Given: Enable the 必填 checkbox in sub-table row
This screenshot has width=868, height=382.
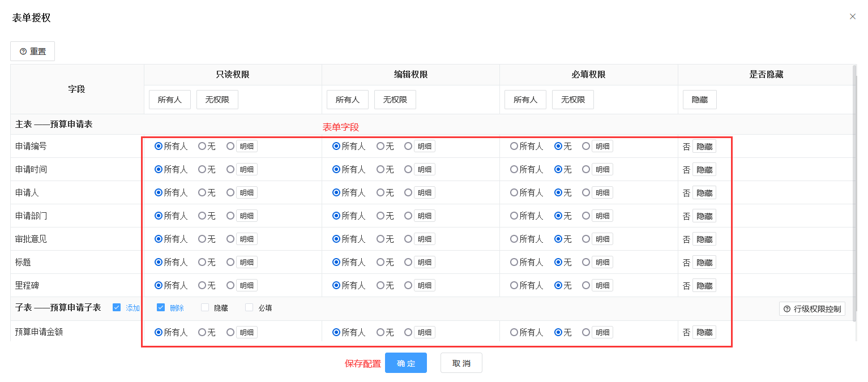Looking at the screenshot, I should pyautogui.click(x=249, y=308).
